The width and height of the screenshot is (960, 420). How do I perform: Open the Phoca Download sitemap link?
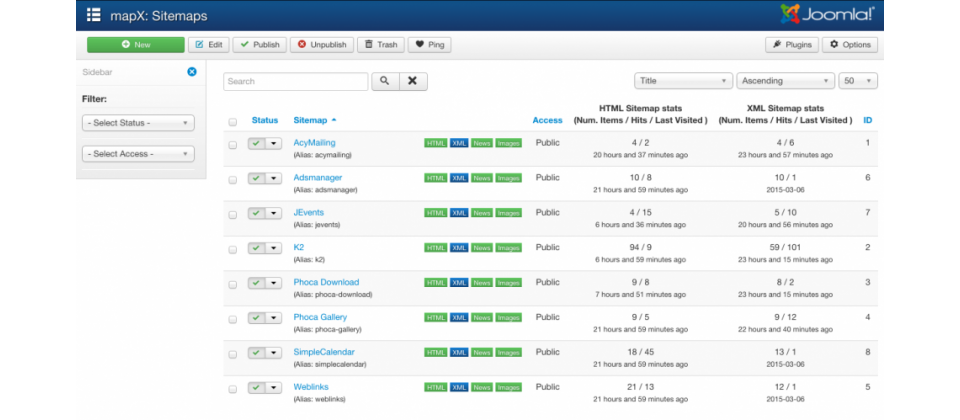[326, 282]
